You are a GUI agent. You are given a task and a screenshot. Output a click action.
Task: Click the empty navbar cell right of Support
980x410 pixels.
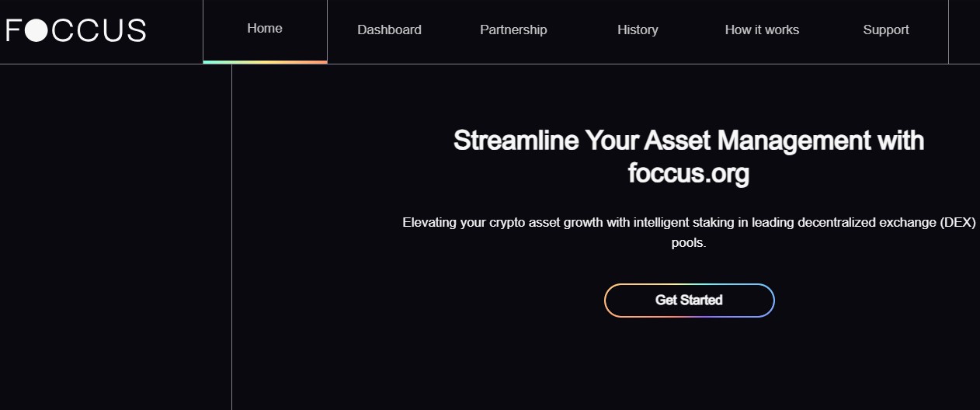pyautogui.click(x=964, y=31)
